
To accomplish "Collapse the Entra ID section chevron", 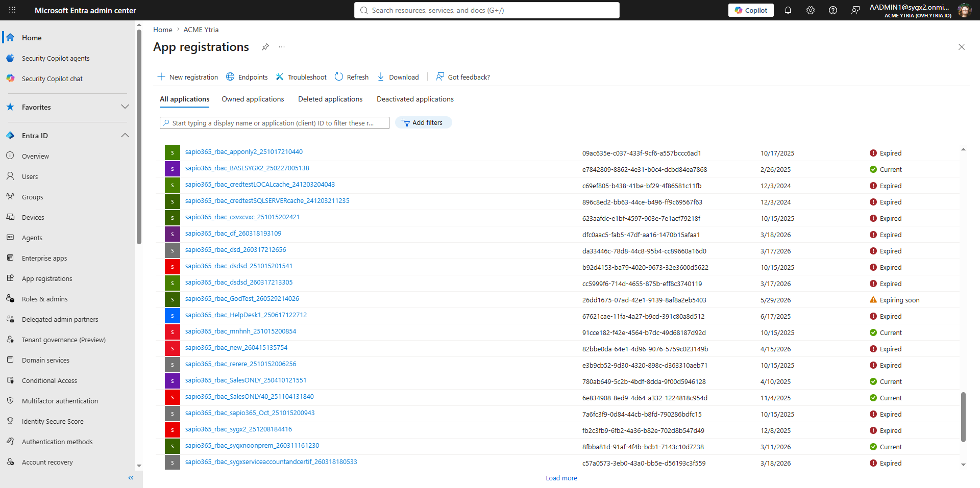I will [125, 136].
